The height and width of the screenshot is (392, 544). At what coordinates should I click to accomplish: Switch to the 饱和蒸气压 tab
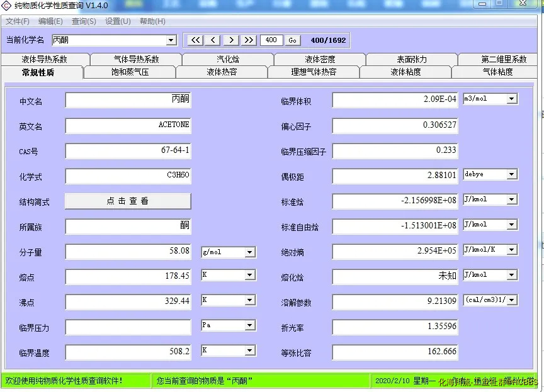(130, 72)
